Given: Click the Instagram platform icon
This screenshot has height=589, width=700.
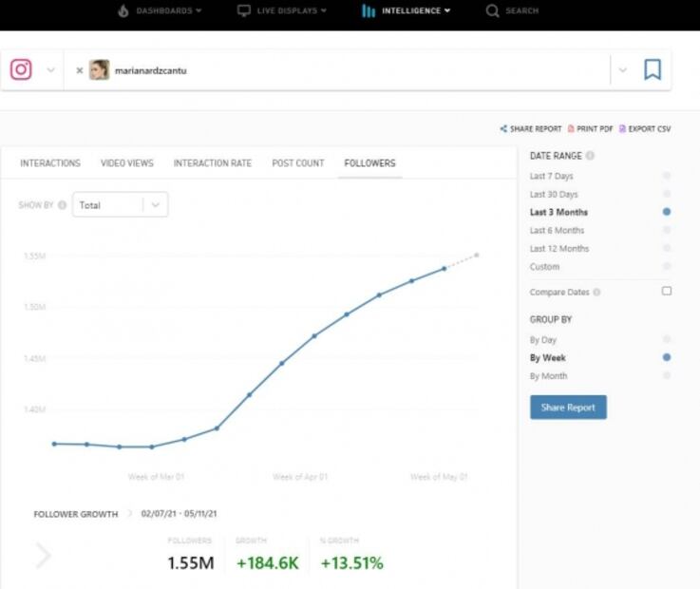Looking at the screenshot, I should [21, 70].
